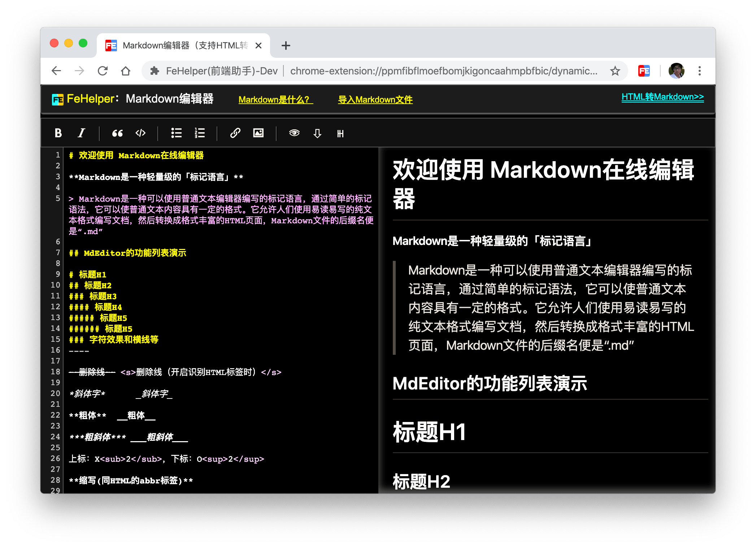Go to the browser home page
This screenshot has width=756, height=547.
click(x=126, y=71)
